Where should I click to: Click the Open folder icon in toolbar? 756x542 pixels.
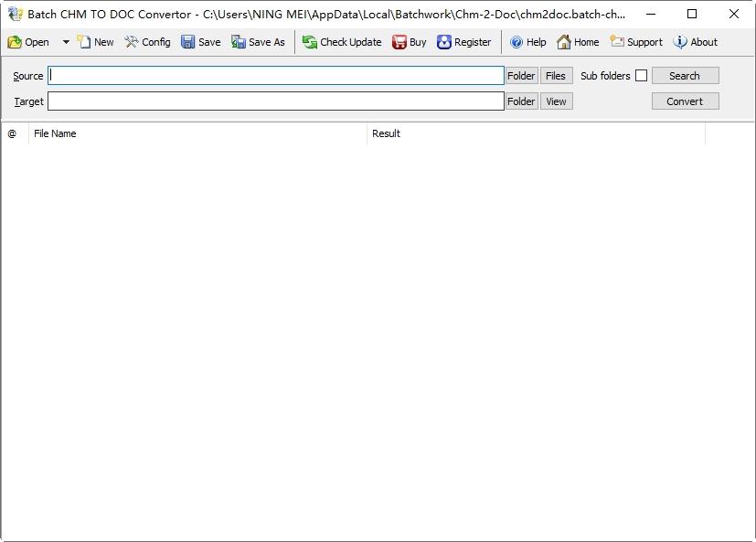(15, 42)
